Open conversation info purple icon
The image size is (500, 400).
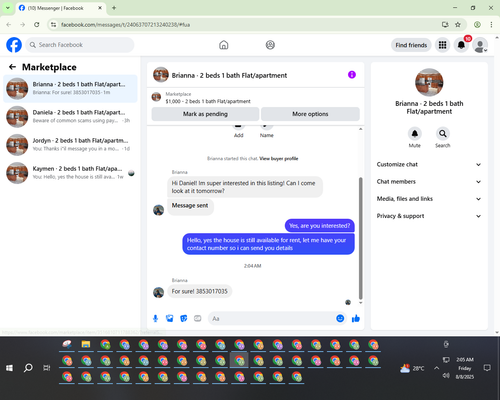pos(352,75)
